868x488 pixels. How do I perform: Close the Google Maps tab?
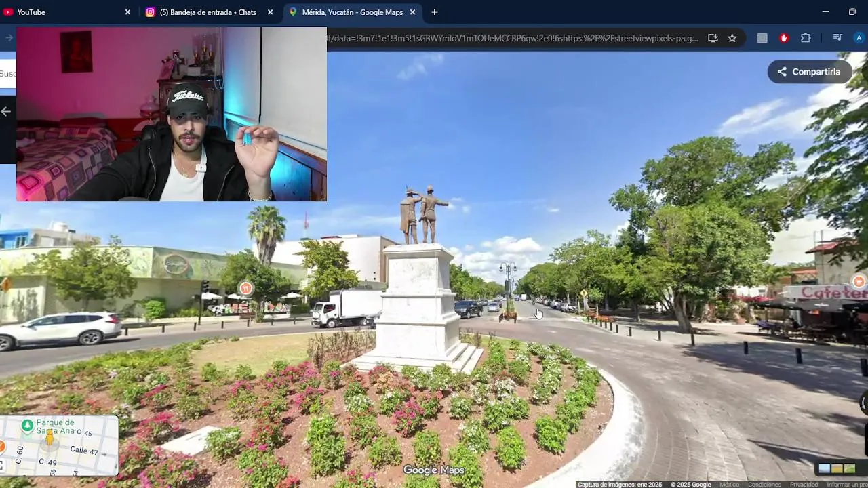coord(412,12)
